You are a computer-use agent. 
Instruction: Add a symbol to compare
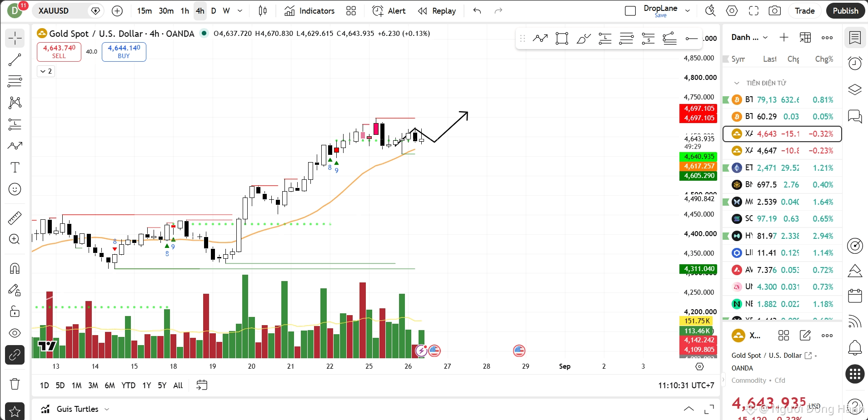pos(117,11)
